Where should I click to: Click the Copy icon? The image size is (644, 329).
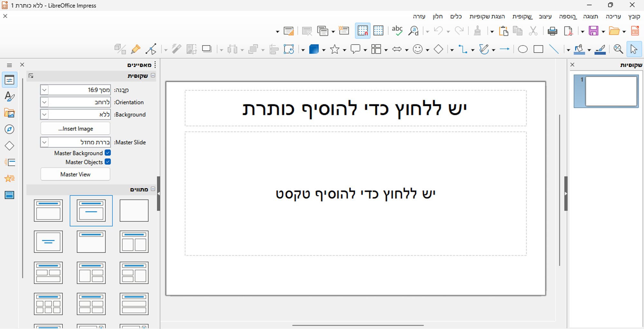pos(517,31)
